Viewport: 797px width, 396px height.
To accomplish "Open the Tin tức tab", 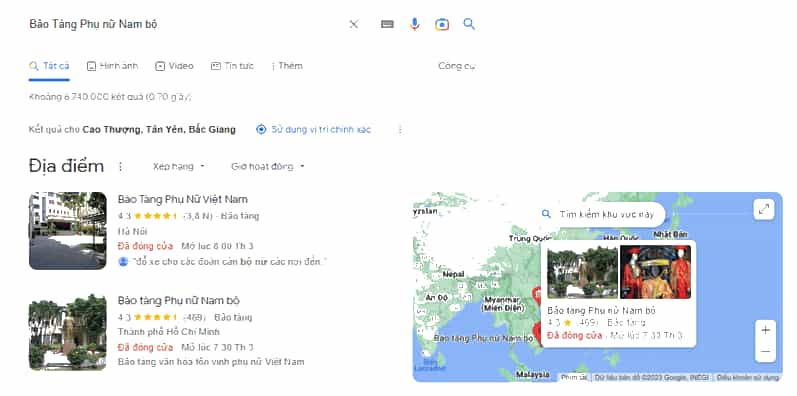I will coord(232,66).
